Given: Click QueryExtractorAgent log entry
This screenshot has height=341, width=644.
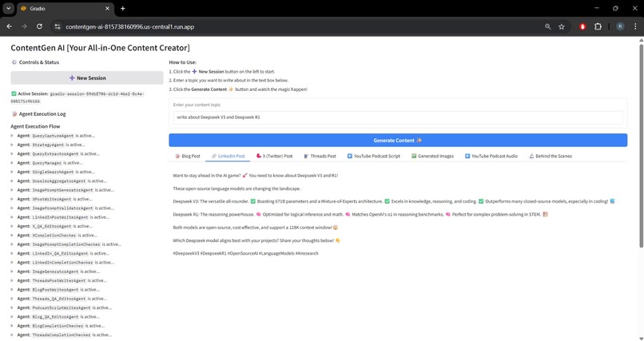Looking at the screenshot, I should click(x=58, y=154).
